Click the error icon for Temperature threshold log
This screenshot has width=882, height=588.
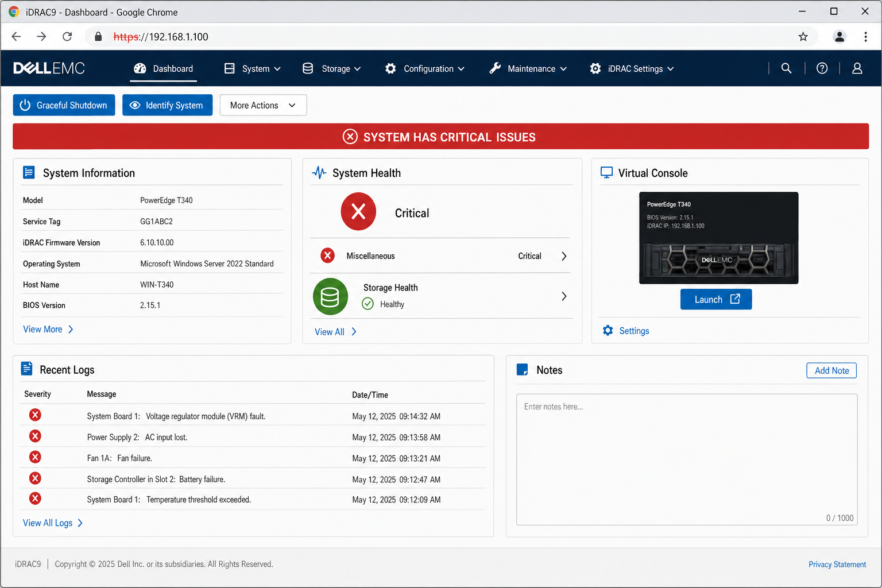pos(35,498)
